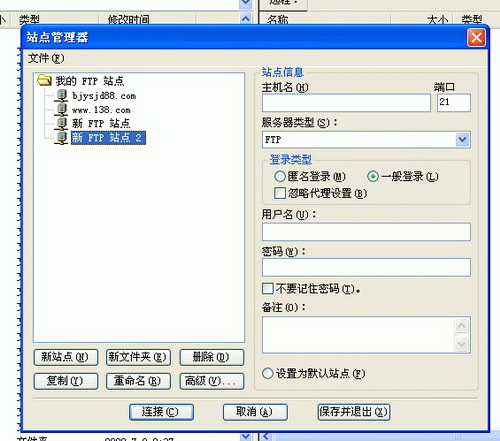Select the 新 FTP 站点 entry
This screenshot has width=500, height=441.
(101, 124)
